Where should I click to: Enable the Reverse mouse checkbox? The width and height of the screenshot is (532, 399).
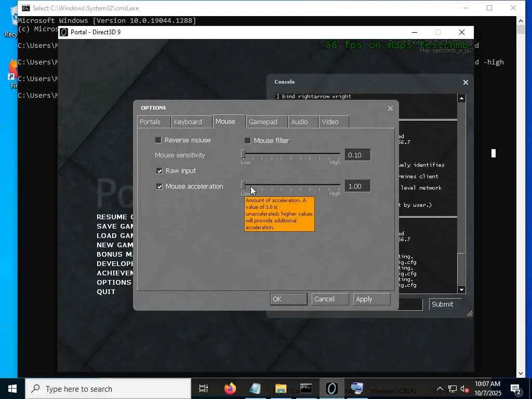click(158, 140)
